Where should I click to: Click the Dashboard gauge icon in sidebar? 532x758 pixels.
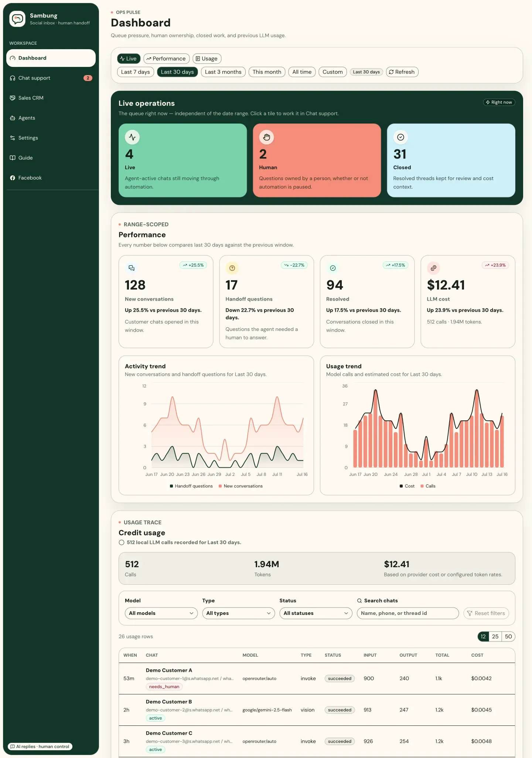tap(13, 58)
